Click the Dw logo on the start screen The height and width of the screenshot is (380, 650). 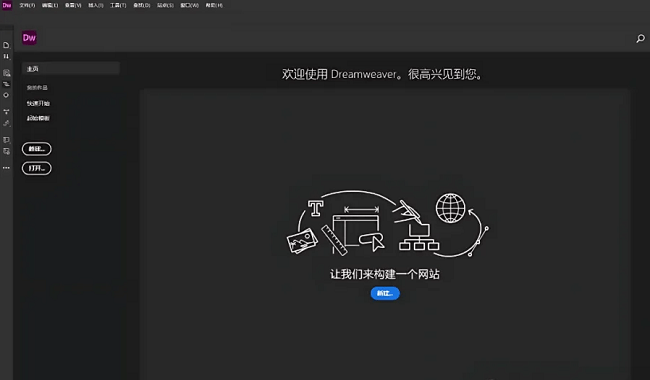click(x=29, y=38)
